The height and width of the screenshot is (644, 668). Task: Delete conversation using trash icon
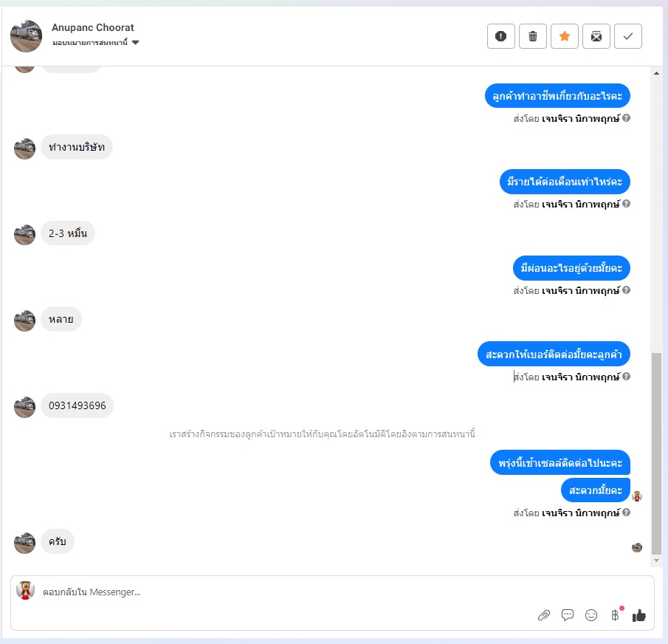(x=532, y=36)
